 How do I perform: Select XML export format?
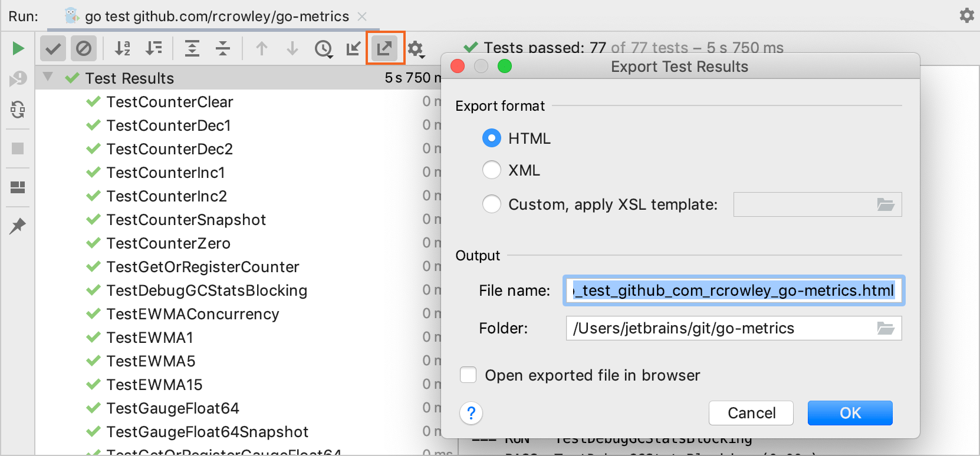point(491,170)
